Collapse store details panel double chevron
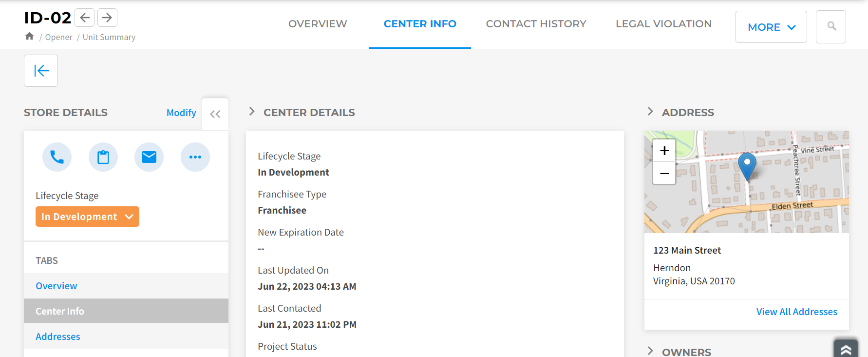The width and height of the screenshot is (868, 357). (215, 114)
